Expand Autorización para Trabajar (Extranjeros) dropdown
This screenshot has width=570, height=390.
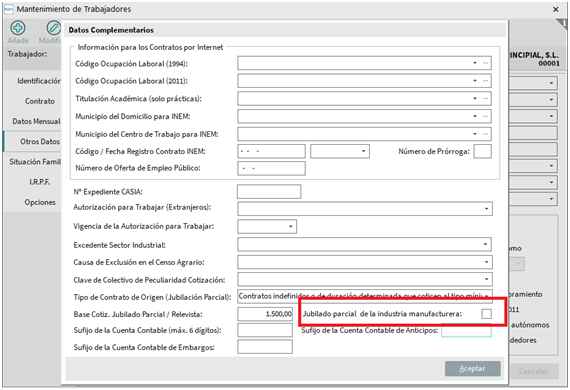(486, 209)
